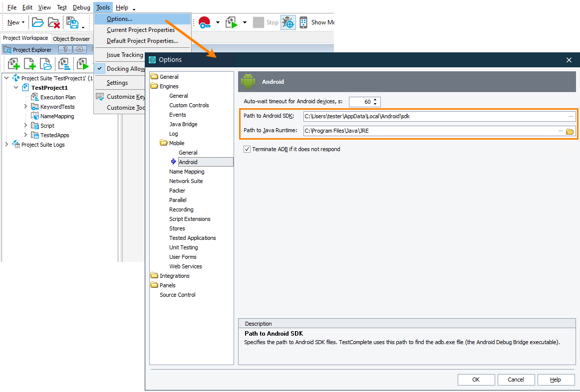
Task: Click the TestedApps folder icon
Action: [x=35, y=135]
